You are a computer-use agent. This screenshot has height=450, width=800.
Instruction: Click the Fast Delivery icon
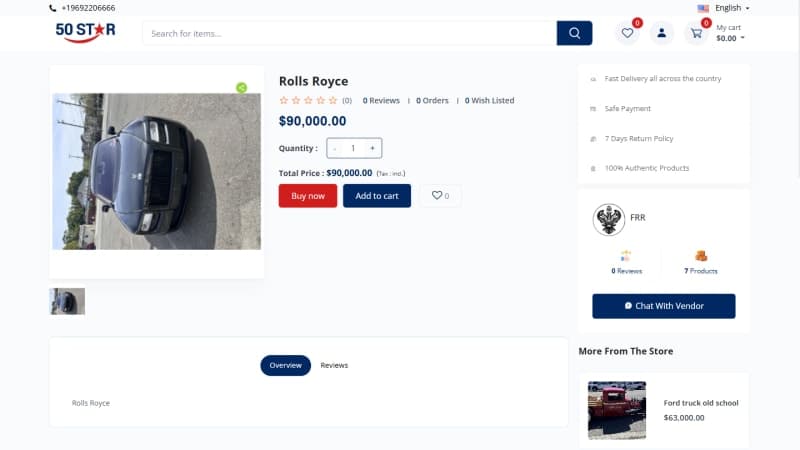[593, 79]
